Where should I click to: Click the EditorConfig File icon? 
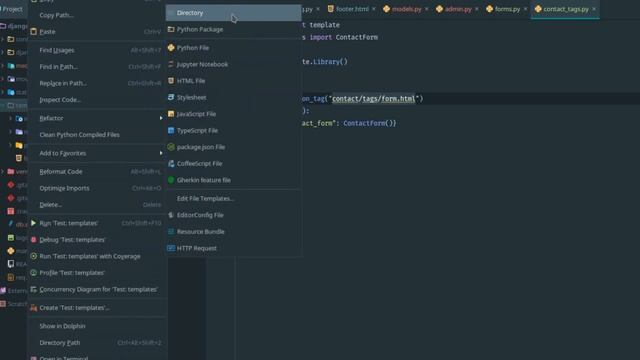(171, 215)
